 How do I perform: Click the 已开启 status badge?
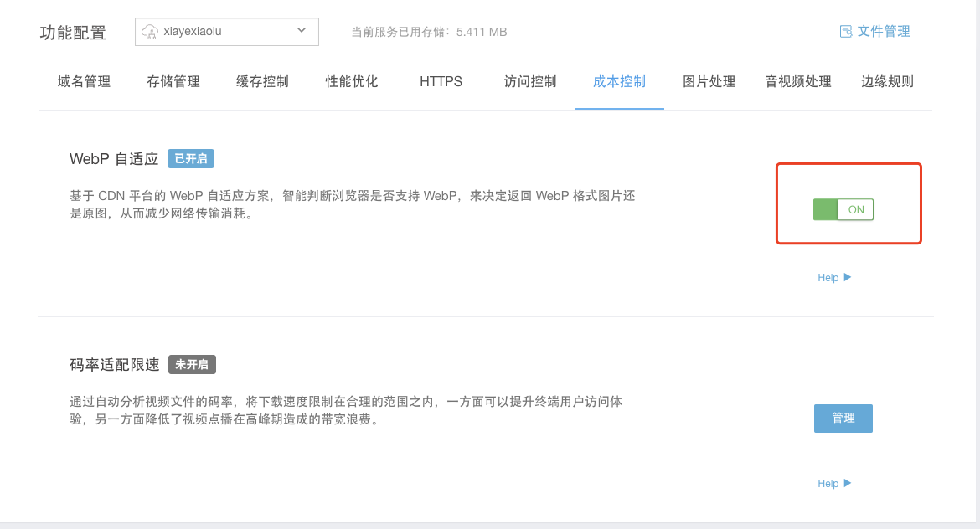tap(191, 159)
